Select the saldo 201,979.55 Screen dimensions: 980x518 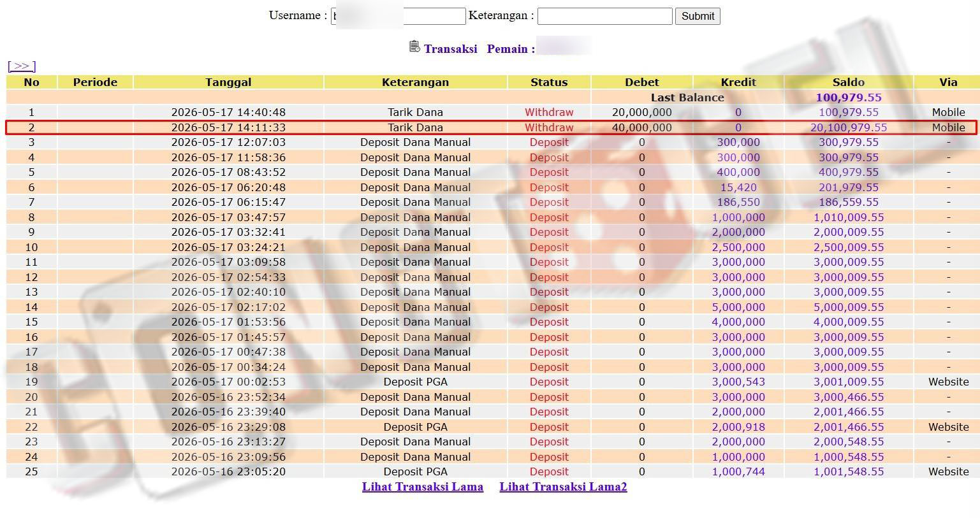click(x=849, y=187)
